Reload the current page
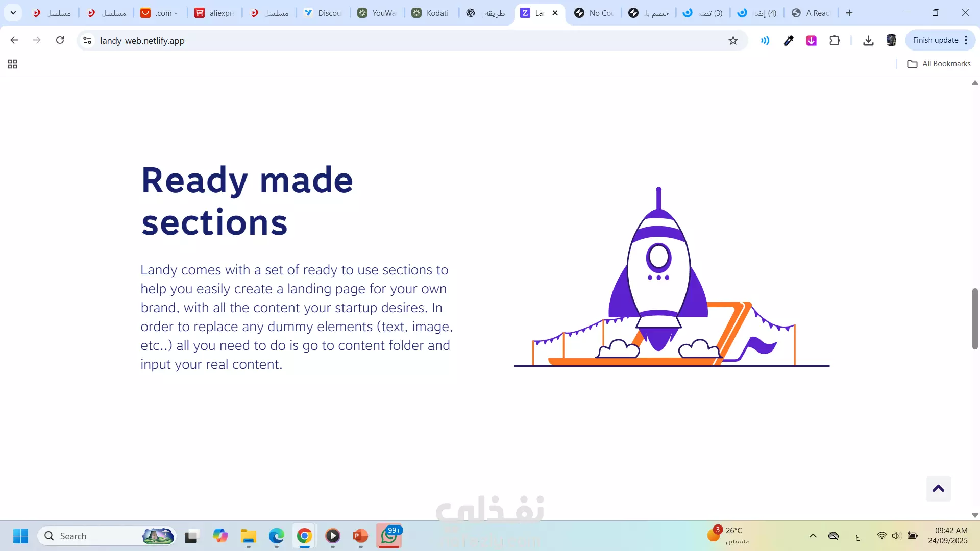 click(60, 40)
